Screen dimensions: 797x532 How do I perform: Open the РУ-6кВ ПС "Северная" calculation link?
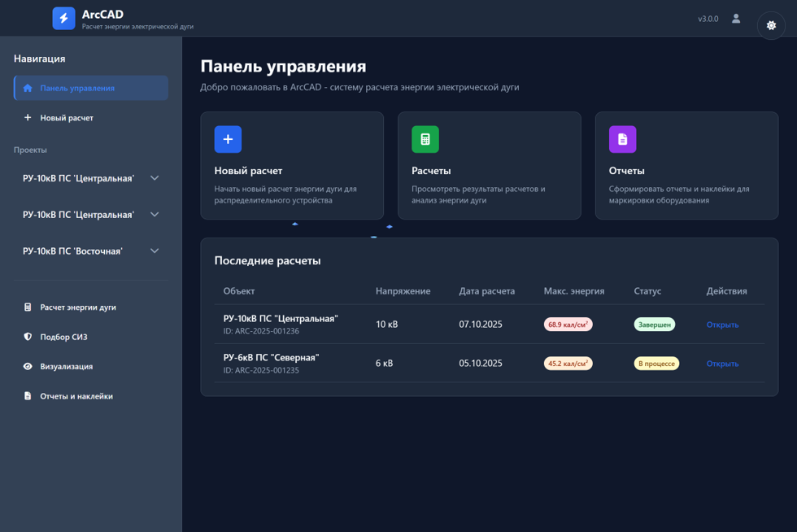coord(722,364)
